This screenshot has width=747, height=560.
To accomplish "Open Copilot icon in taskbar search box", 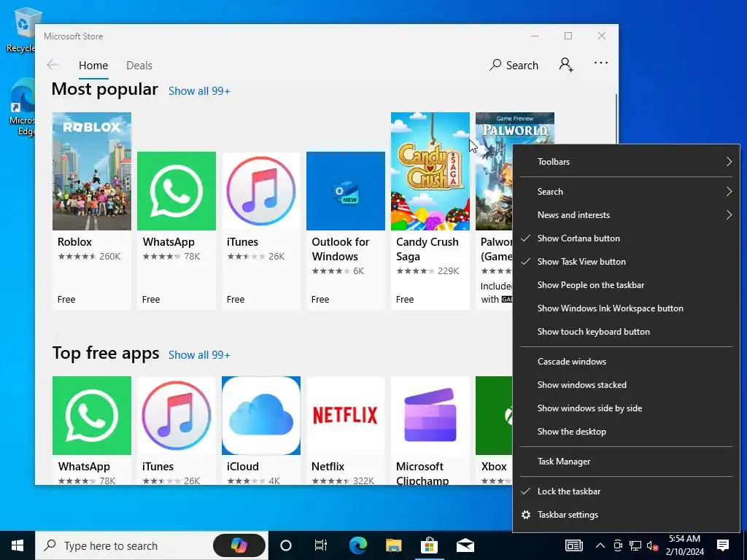I will [x=239, y=545].
